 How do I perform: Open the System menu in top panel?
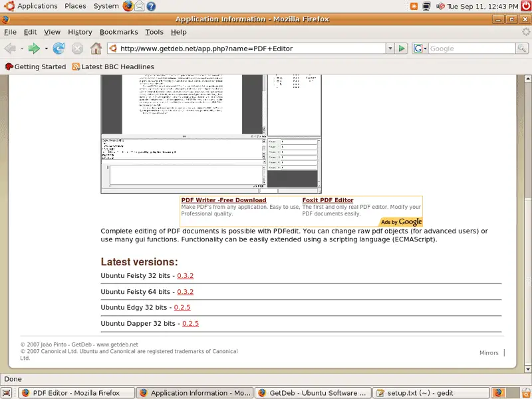coord(106,6)
